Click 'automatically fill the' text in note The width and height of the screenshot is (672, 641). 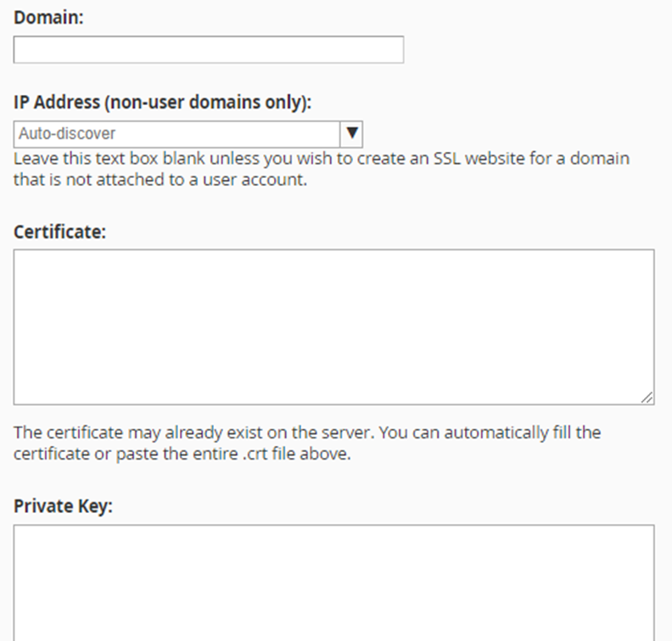click(x=523, y=432)
